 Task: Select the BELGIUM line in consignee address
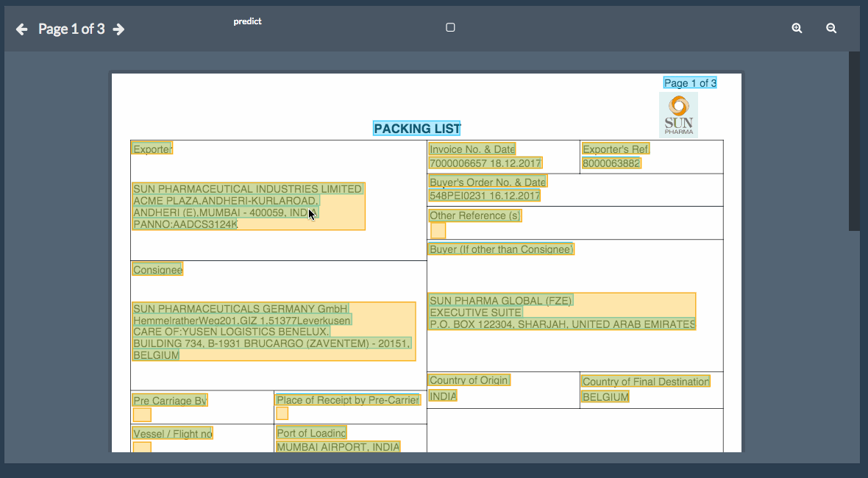(156, 355)
